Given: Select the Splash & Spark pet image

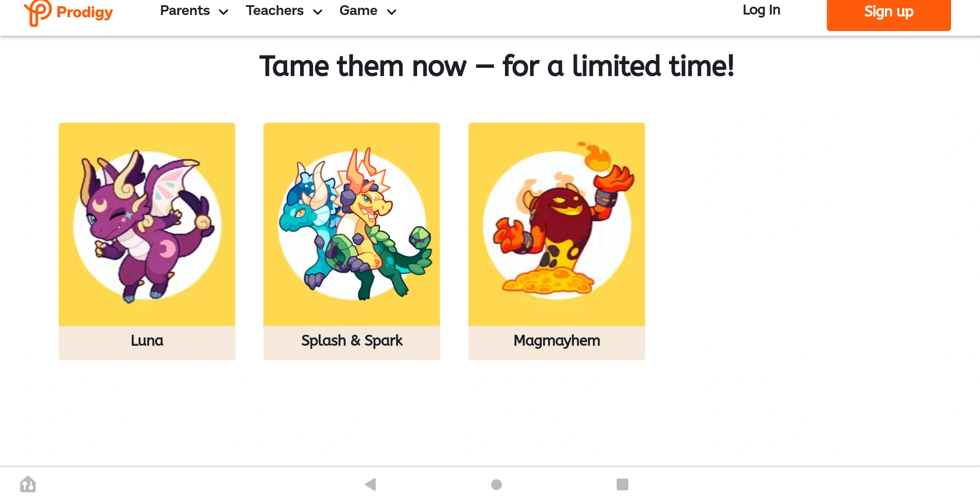Looking at the screenshot, I should point(352,225).
